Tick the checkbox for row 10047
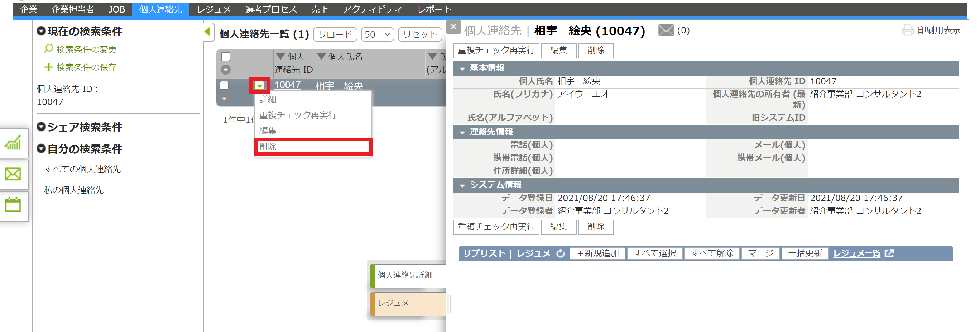Viewport: 980px width, 332px height. (225, 85)
